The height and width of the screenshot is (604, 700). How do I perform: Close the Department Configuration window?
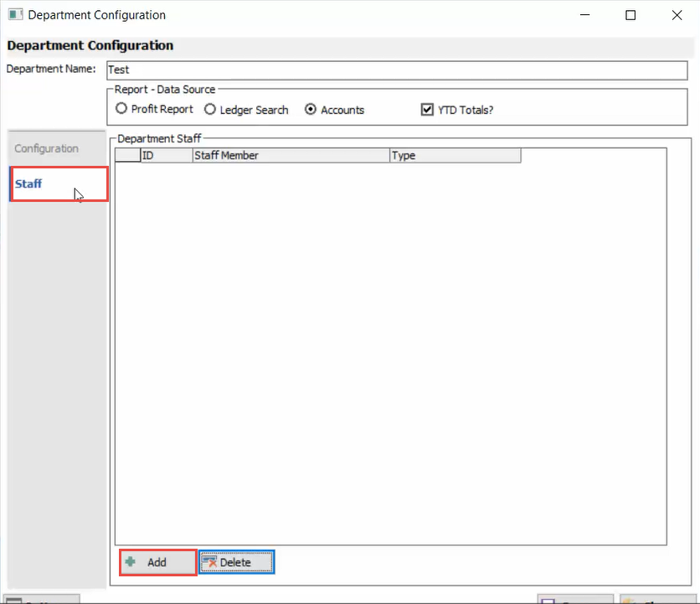(677, 15)
